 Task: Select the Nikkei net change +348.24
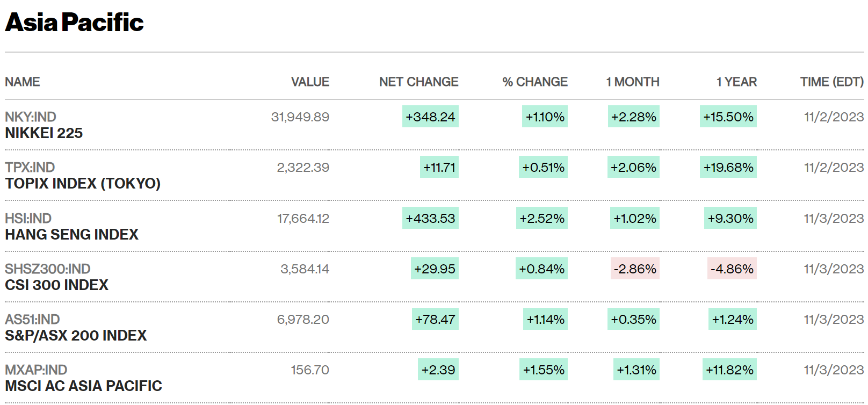coord(430,117)
